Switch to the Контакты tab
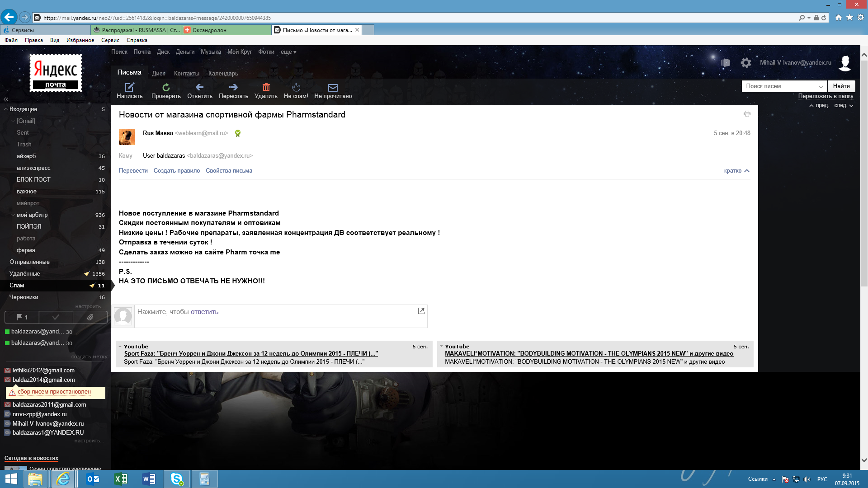The height and width of the screenshot is (488, 868). 186,74
